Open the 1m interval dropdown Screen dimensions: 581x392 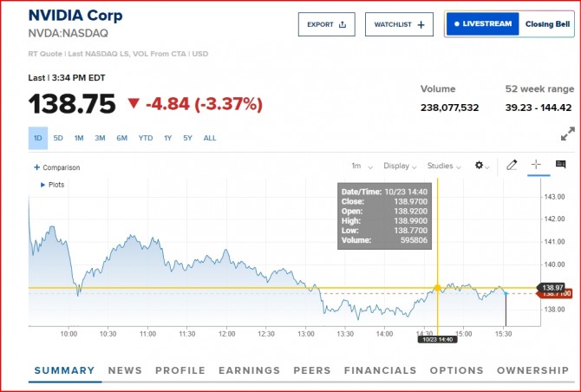[362, 166]
